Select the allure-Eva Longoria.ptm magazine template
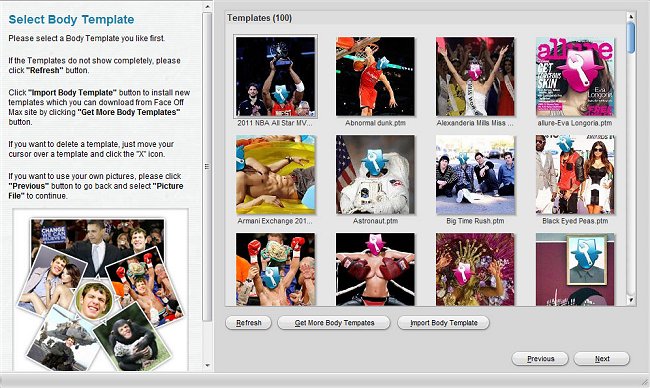Image resolution: width=650 pixels, height=388 pixels. tap(575, 77)
